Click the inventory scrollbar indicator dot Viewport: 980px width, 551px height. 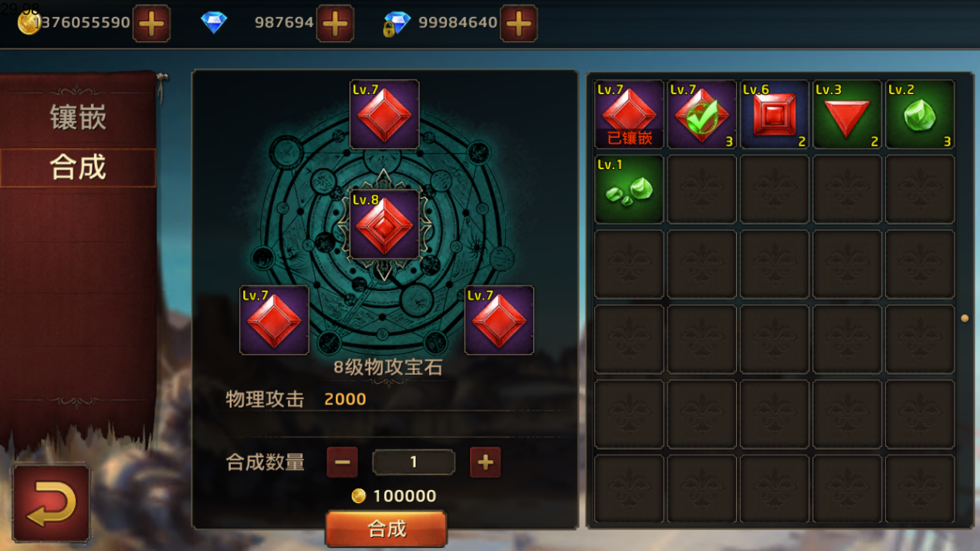pyautogui.click(x=965, y=318)
